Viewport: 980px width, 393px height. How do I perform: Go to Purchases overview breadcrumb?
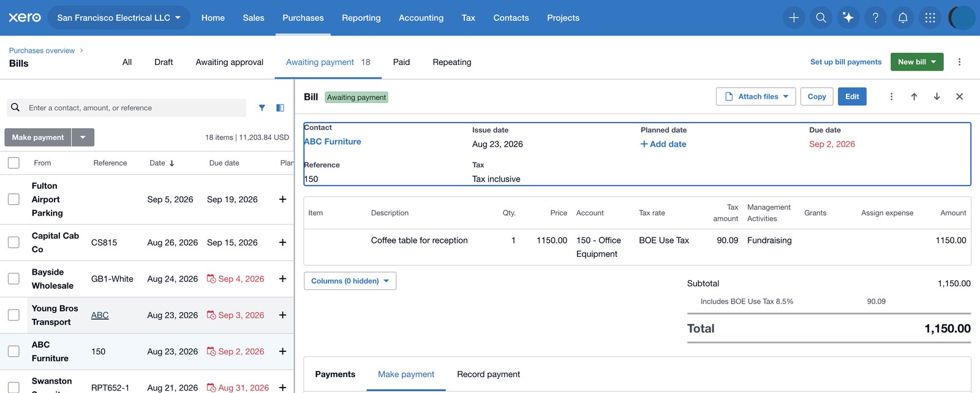[x=42, y=51]
